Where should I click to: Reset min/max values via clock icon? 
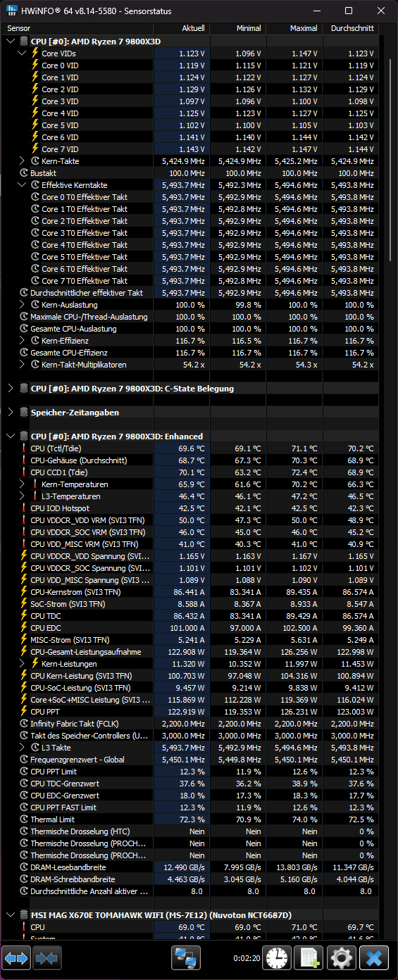point(278,958)
